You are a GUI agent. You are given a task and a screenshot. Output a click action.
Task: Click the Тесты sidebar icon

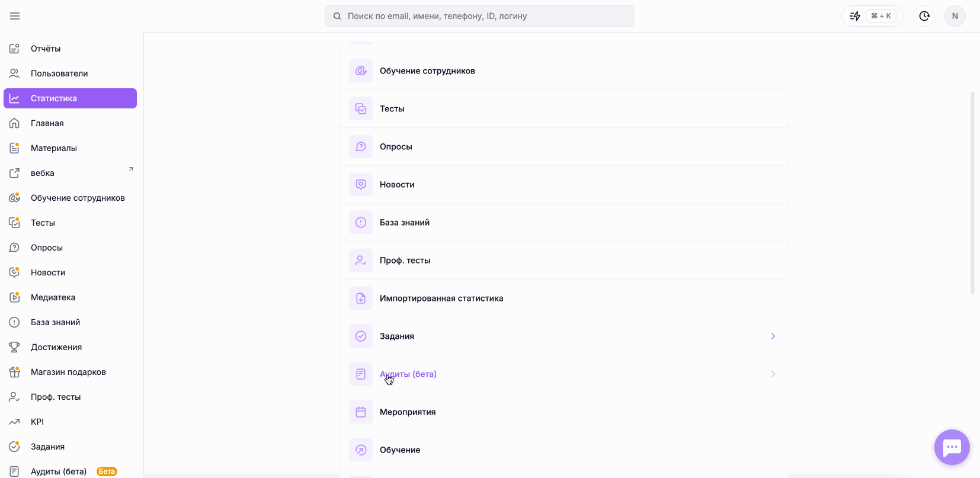click(15, 223)
